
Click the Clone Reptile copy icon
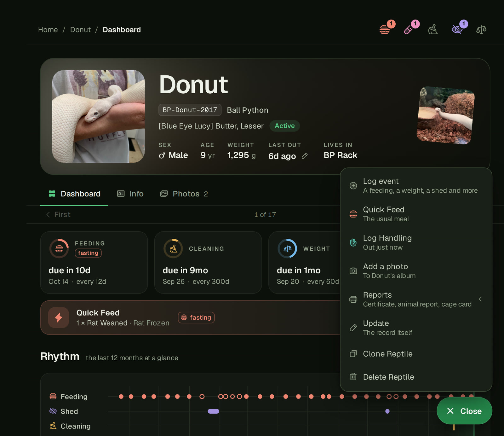point(353,354)
